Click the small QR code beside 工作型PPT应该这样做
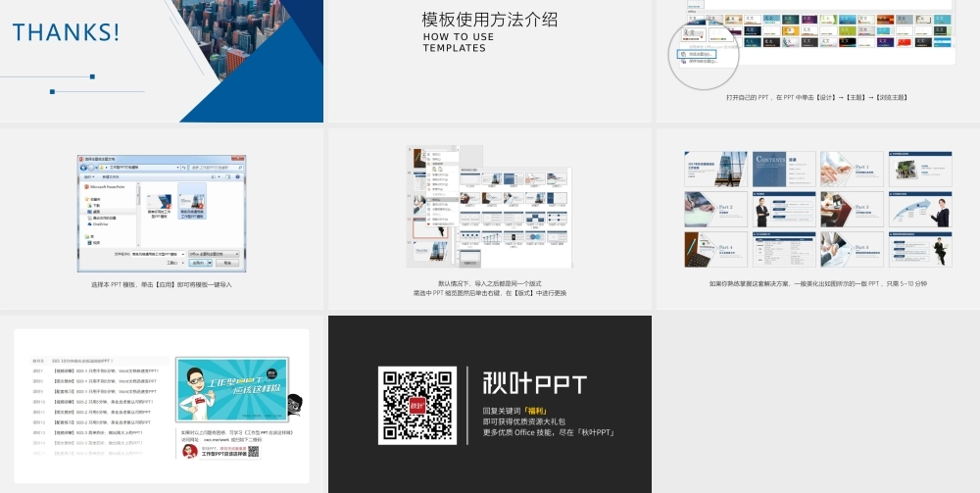Screen dimensions: 980x493 253,452
